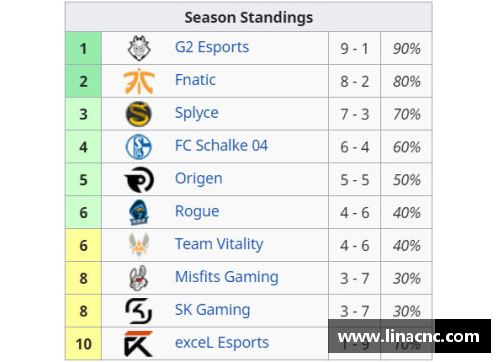Screen dimensions: 500x362
Task: Click the G2 Esports team logo
Action: pyautogui.click(x=139, y=48)
